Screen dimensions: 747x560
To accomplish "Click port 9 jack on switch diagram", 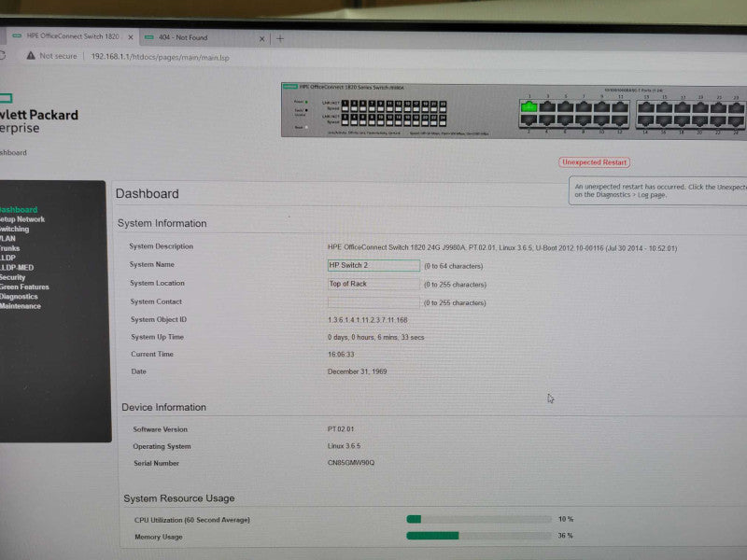I will pyautogui.click(x=601, y=107).
